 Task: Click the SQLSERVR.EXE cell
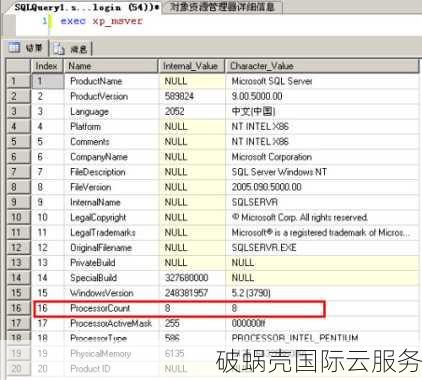(322, 248)
